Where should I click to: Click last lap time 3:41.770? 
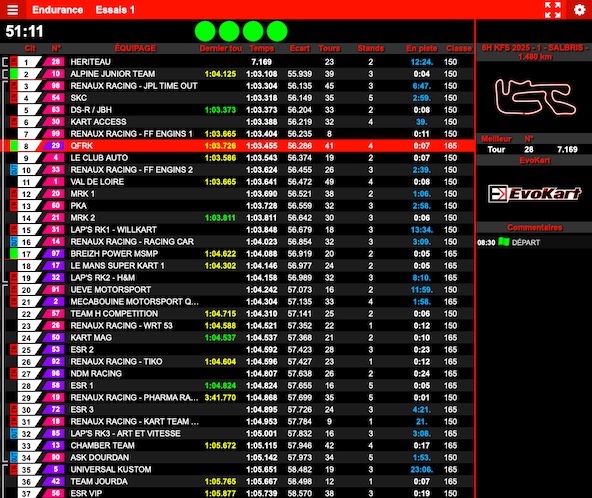pos(220,398)
